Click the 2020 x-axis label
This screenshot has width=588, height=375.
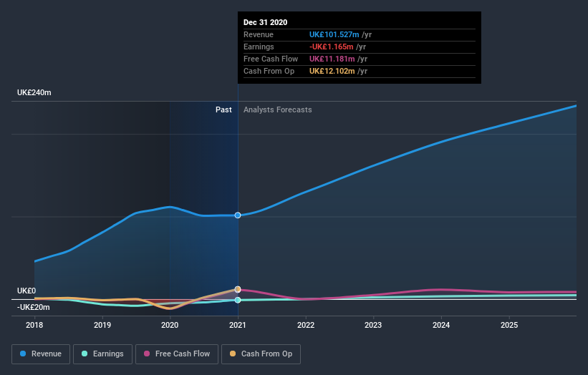[x=170, y=325]
